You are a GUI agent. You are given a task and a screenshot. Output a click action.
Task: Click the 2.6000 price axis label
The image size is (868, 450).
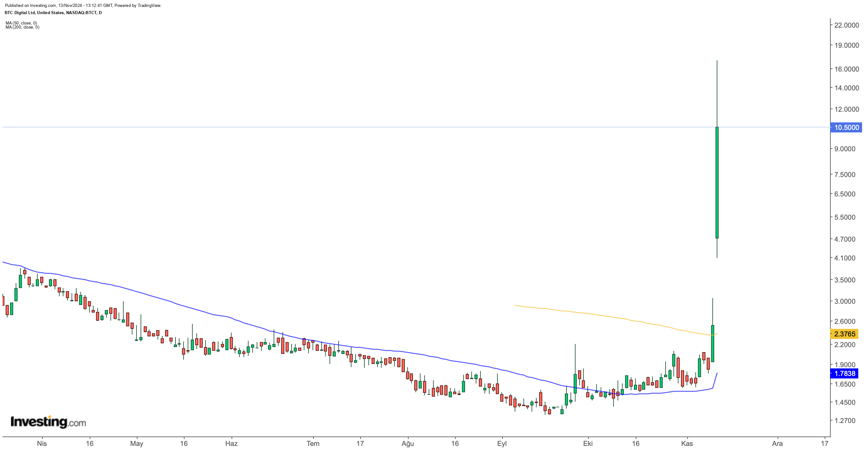[x=844, y=322]
